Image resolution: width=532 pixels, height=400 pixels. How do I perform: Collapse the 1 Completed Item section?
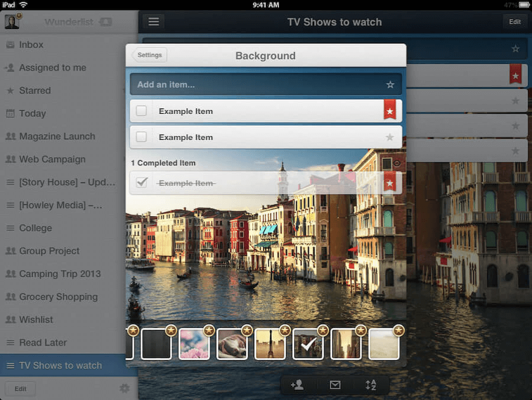pos(162,163)
